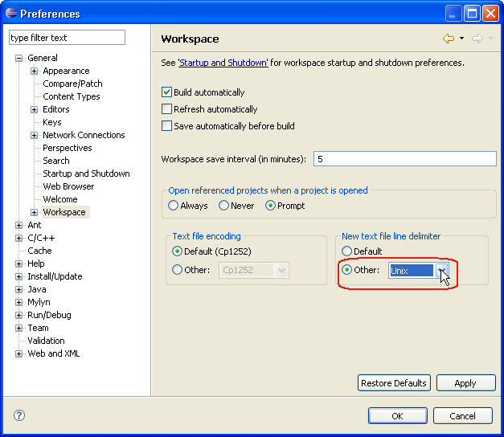
Task: Click the help question mark icon
Action: tap(19, 415)
